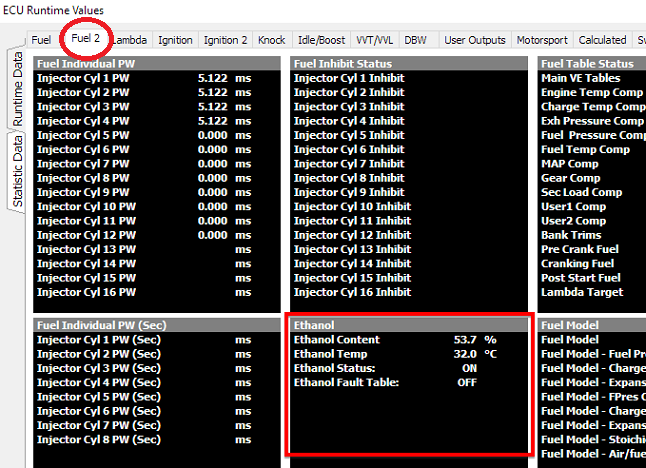
Task: Click the Ethanol Status ON value
Action: tap(467, 368)
